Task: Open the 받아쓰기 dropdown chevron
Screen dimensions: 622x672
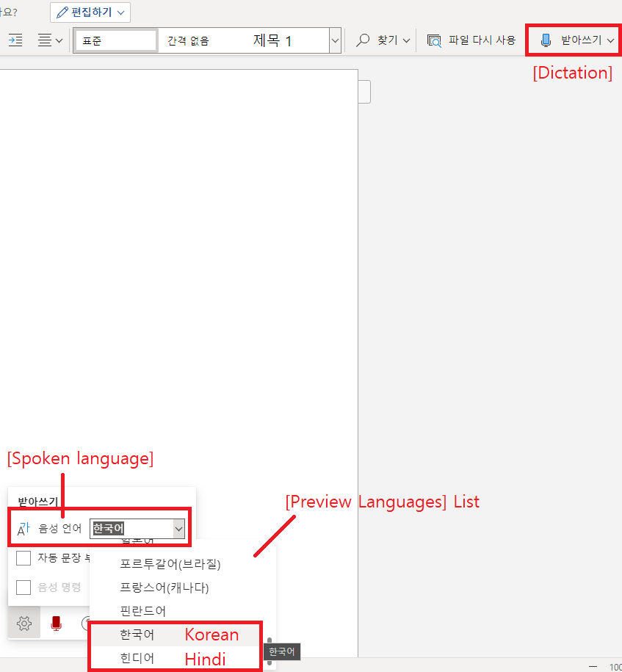Action: point(610,40)
